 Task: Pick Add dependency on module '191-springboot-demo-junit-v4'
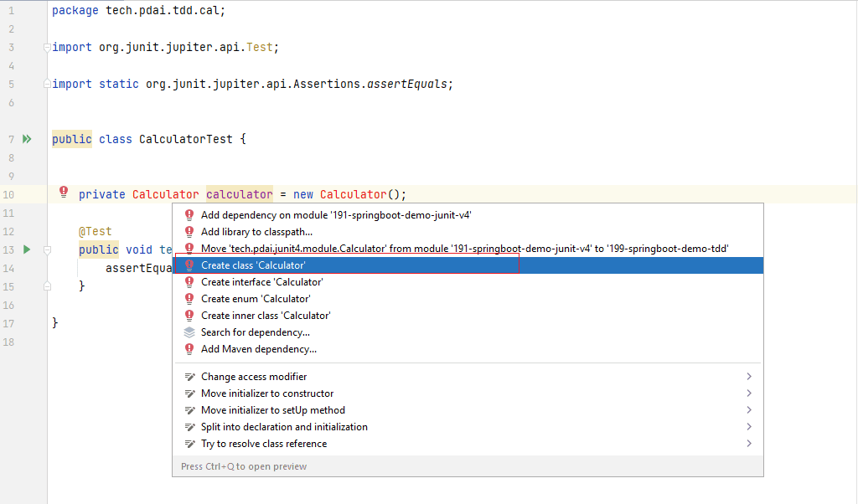pyautogui.click(x=336, y=215)
